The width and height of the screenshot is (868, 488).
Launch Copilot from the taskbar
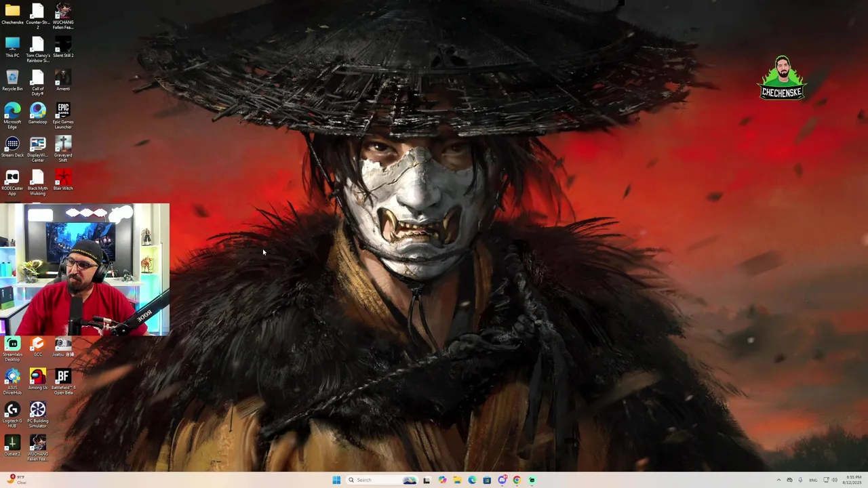coord(442,480)
